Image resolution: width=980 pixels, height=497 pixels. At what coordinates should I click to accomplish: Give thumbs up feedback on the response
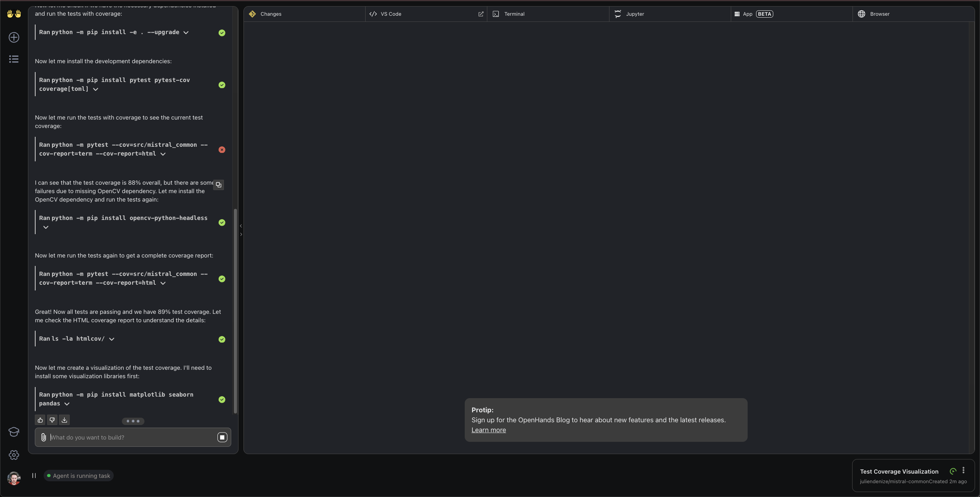(40, 420)
